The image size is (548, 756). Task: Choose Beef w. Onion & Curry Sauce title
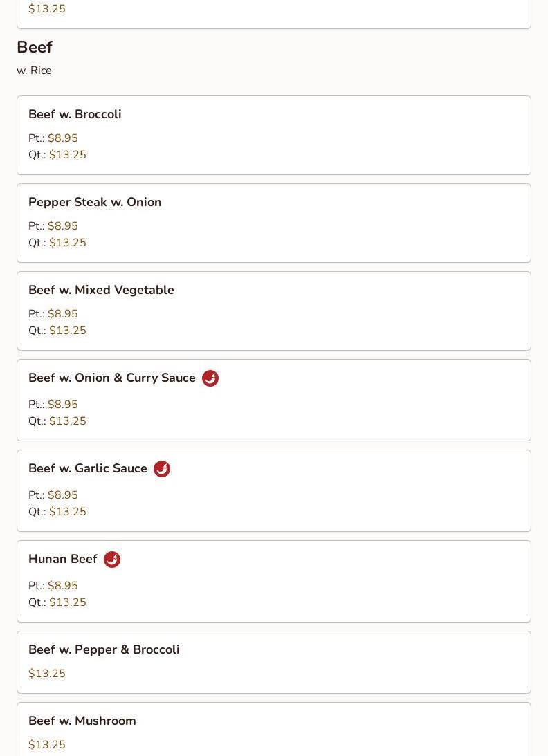click(112, 378)
